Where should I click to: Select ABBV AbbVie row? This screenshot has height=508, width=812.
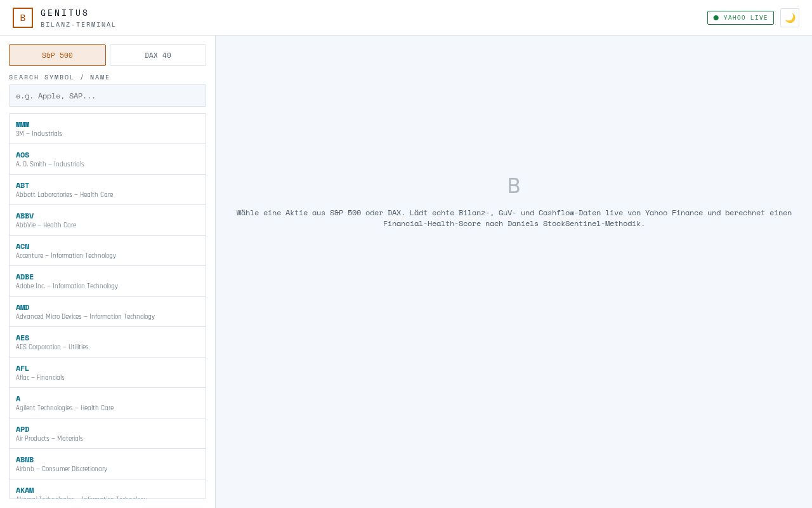[107, 220]
